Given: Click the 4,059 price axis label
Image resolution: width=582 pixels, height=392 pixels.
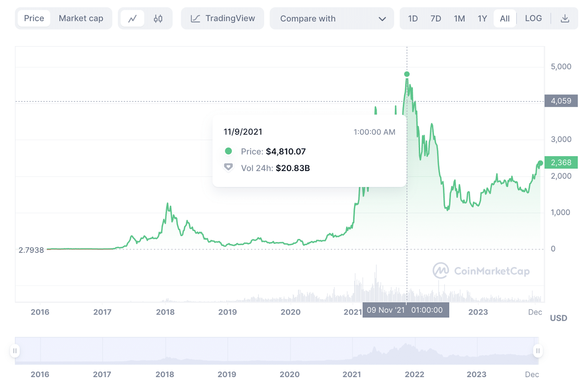Looking at the screenshot, I should tap(561, 101).
